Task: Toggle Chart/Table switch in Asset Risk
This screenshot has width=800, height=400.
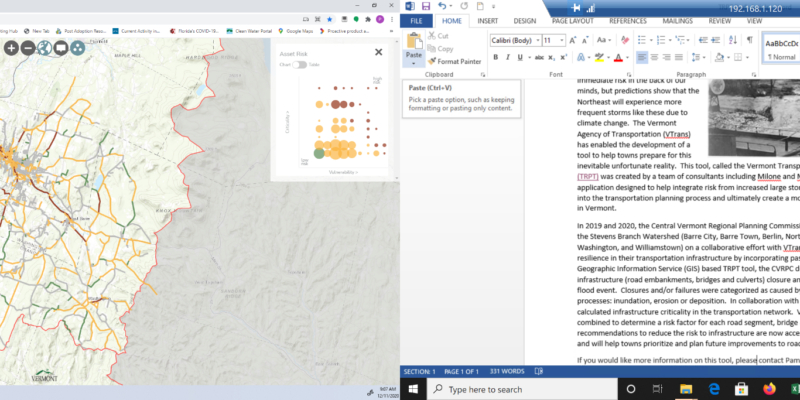Action: click(299, 64)
